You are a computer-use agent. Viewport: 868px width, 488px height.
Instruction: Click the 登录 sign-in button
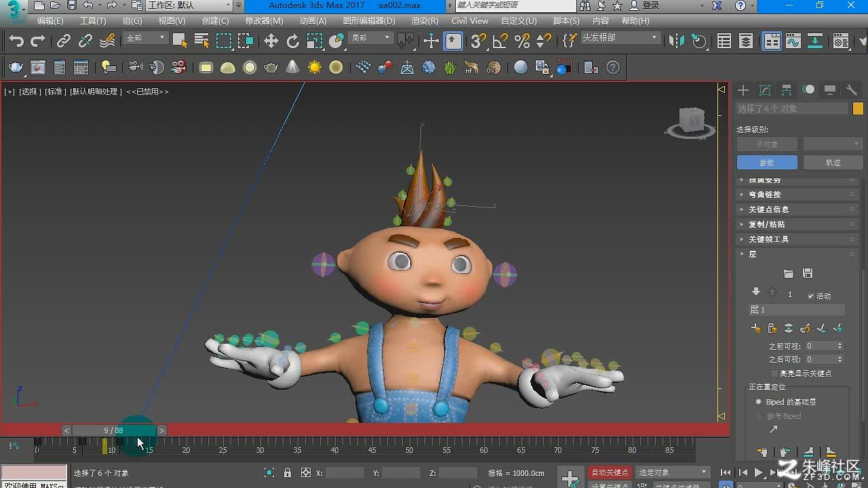(x=645, y=5)
